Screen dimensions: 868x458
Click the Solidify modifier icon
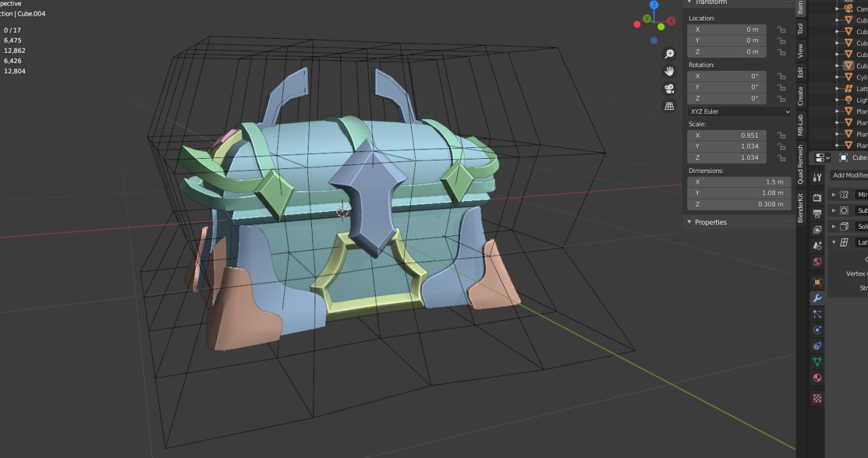[844, 227]
